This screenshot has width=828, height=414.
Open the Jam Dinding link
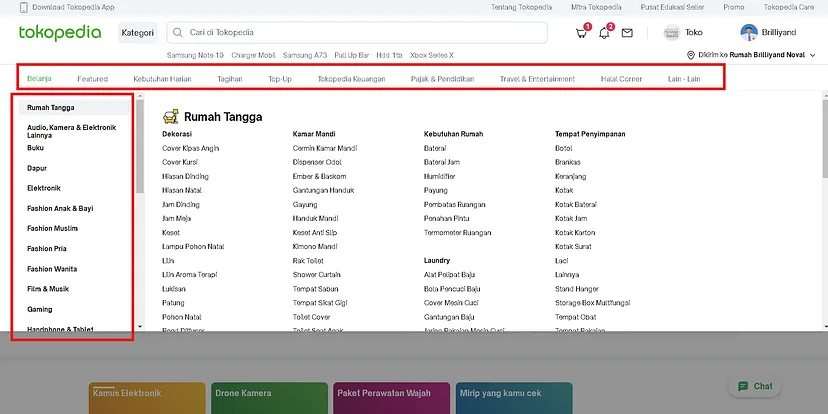[x=181, y=205]
